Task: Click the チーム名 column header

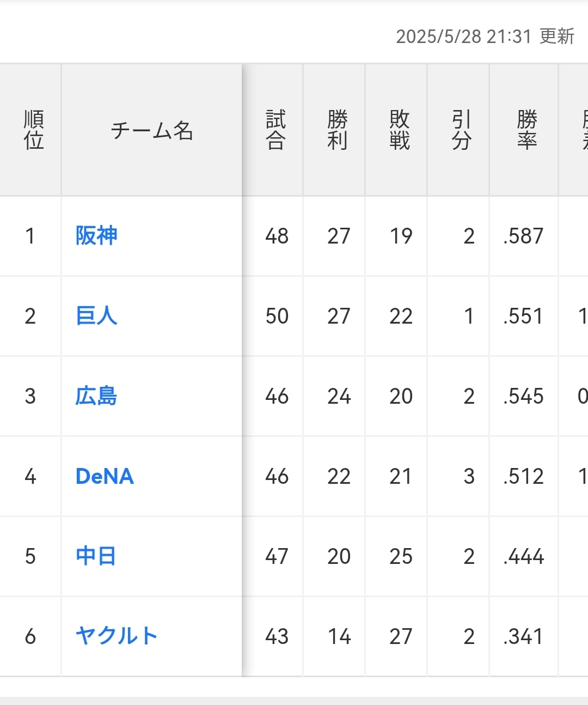Action: pyautogui.click(x=152, y=131)
